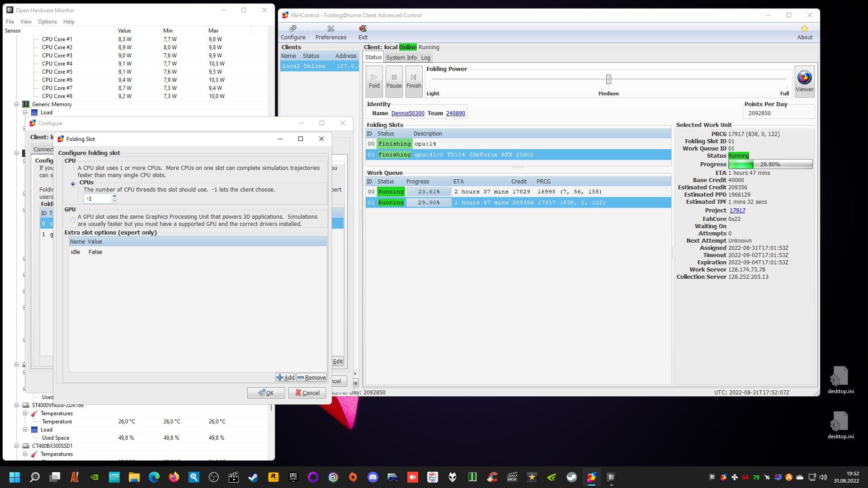Increase the CPUs spinner value
Viewport: 868px width, 488px height.
[x=114, y=197]
